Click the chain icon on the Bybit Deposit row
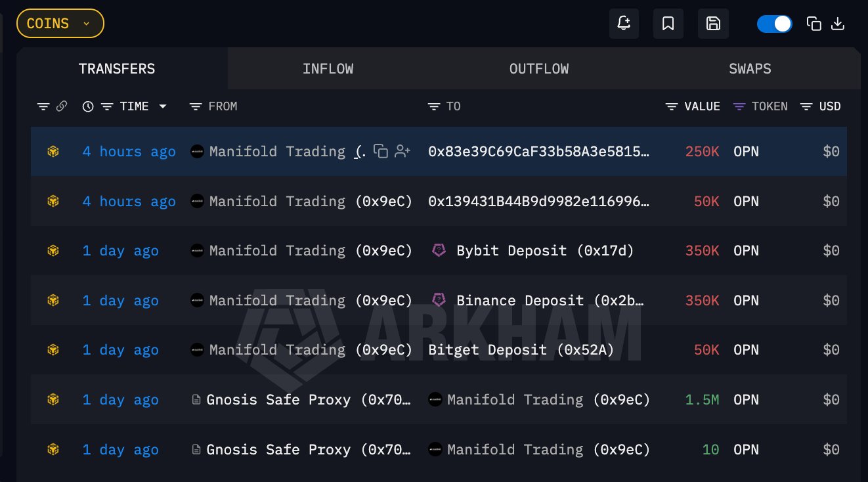The height and width of the screenshot is (482, 868). pos(53,251)
